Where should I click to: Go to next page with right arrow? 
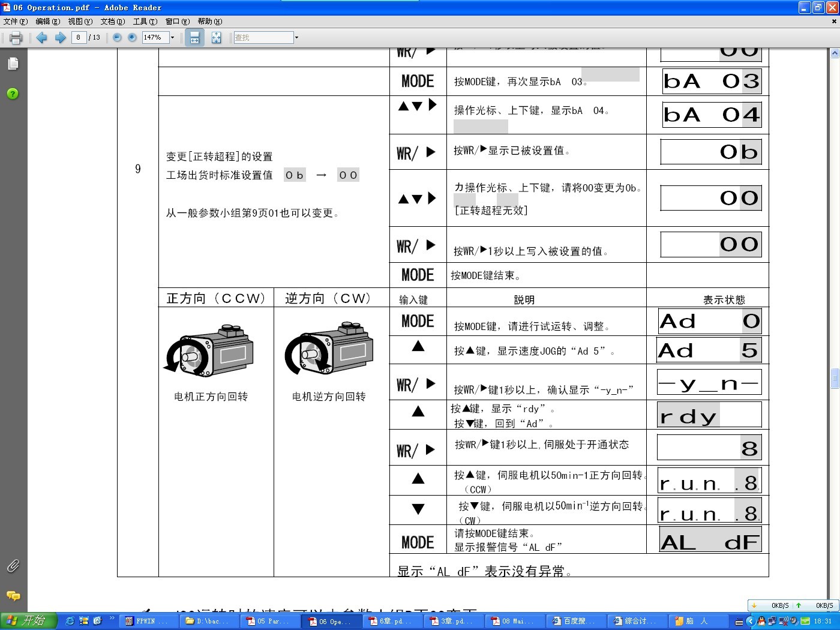point(60,38)
